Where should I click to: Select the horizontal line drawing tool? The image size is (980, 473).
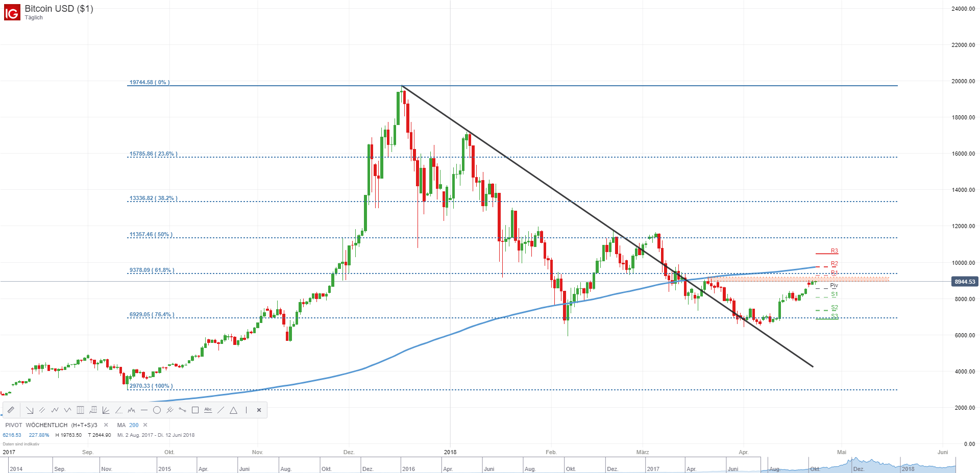coord(144,410)
